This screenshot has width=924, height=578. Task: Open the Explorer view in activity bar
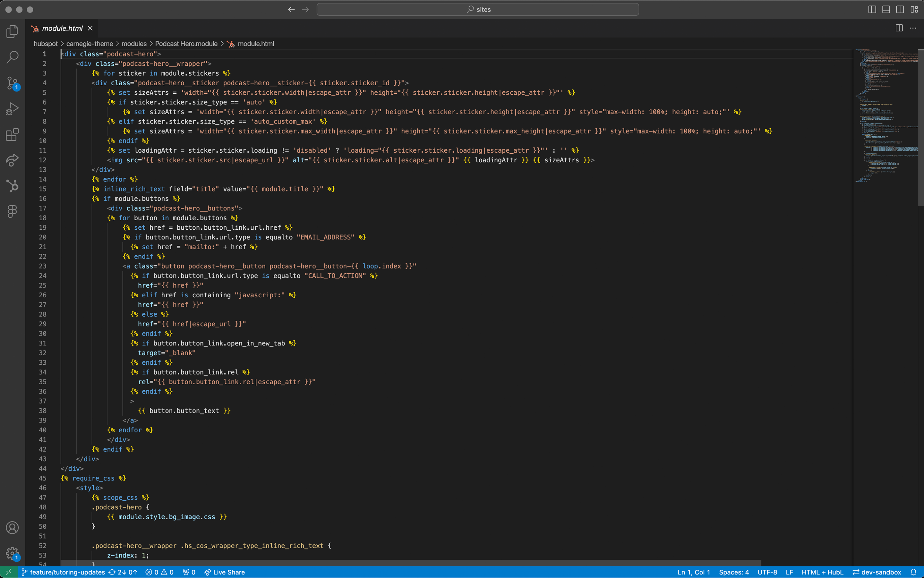[12, 31]
